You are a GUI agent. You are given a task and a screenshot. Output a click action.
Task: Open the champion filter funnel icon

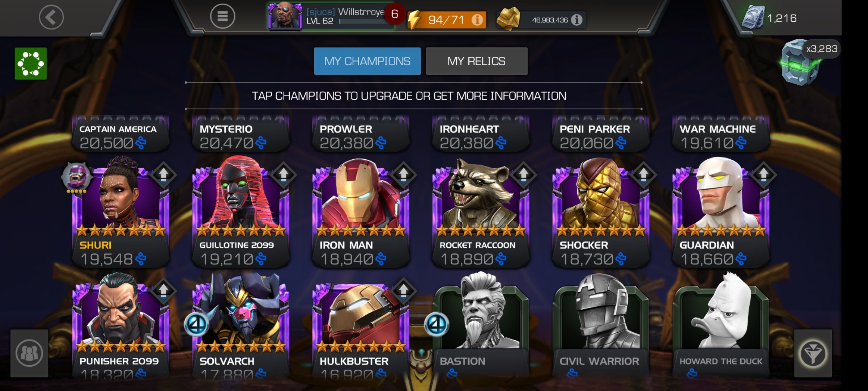(x=813, y=353)
